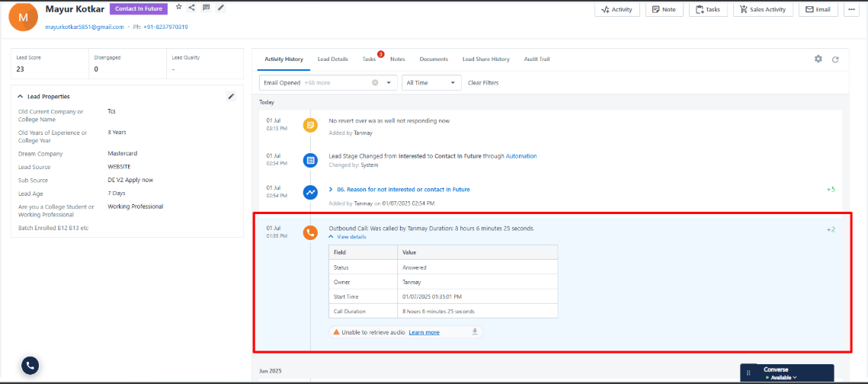Click the Converse widget drag handle
This screenshot has width=868, height=384.
(x=748, y=373)
